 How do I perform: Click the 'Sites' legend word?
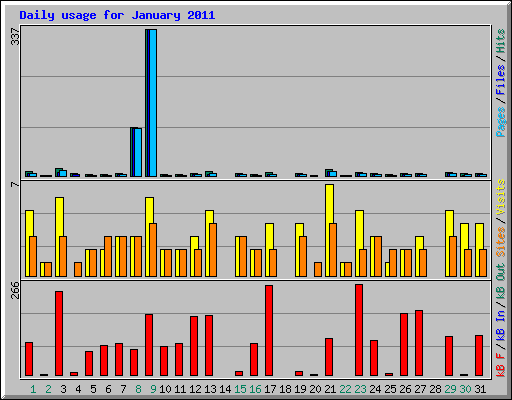point(501,242)
